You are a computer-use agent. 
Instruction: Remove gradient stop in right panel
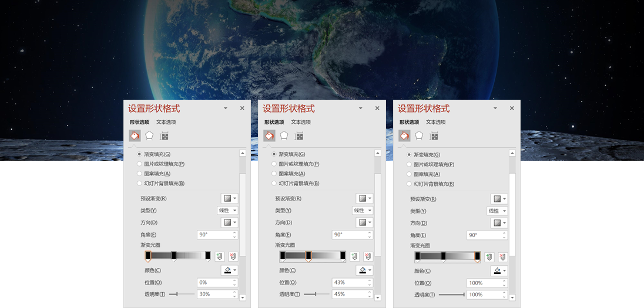(503, 257)
